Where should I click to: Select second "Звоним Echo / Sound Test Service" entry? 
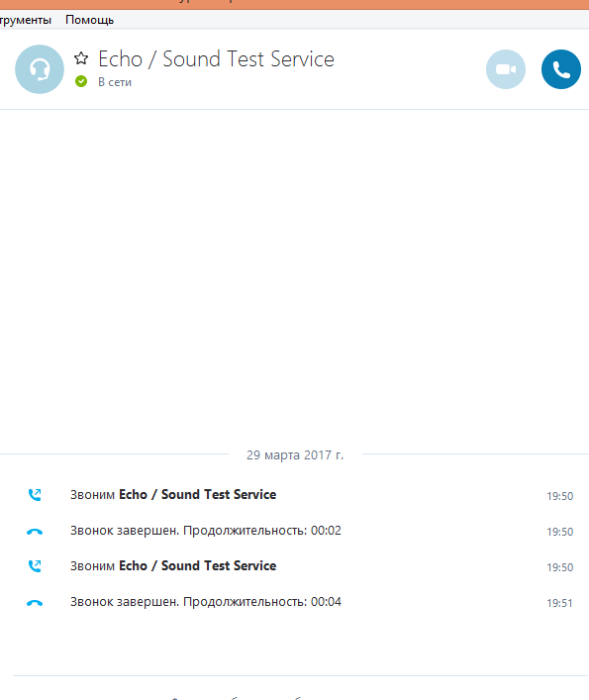click(173, 565)
